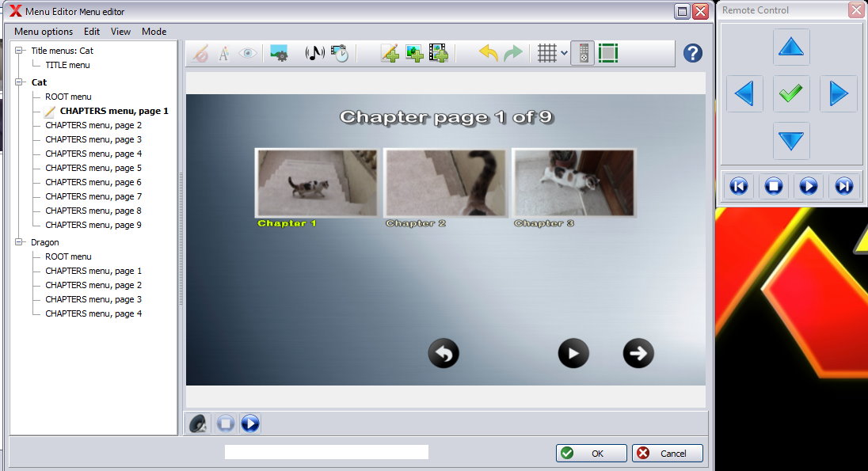Toggle the green safe area frame icon
Screen dimensions: 868x471
click(607, 53)
